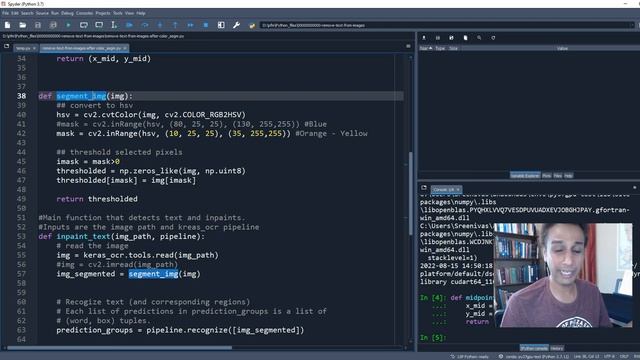Sort variables by Name column header
Viewport: 640px width, 360px height.
pos(426,48)
